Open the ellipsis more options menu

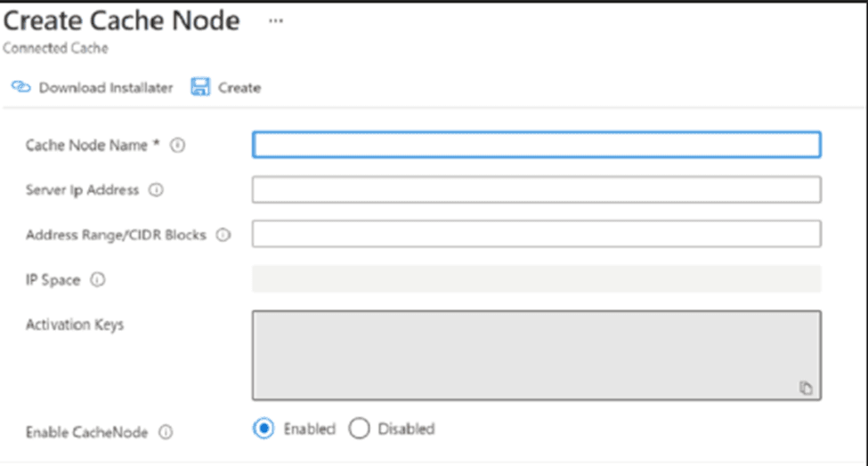point(276,21)
